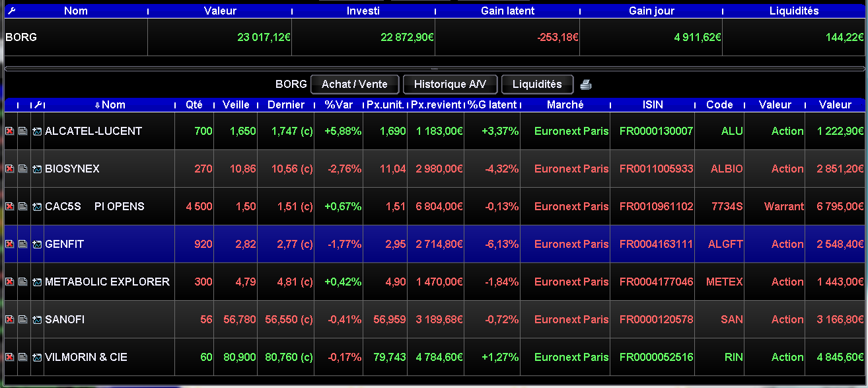Screen dimensions: 868x388
Task: Click the 144,22€ liquidités value
Action: pos(844,37)
